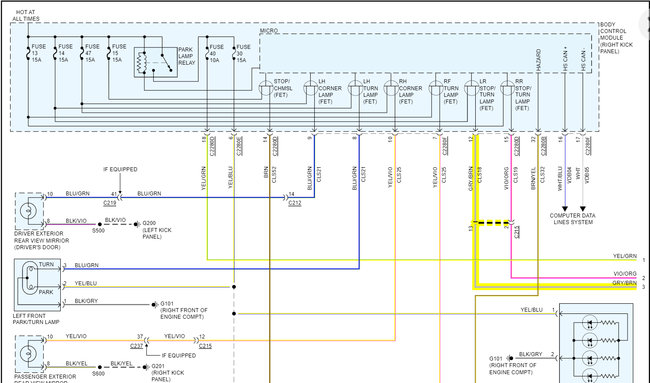Select the Fuse 47 15A symbol
The image size is (650, 383).
pos(82,53)
